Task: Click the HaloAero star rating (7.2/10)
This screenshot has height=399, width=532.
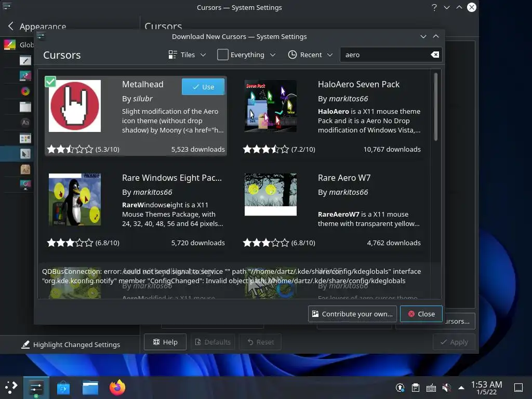Action: (x=265, y=149)
